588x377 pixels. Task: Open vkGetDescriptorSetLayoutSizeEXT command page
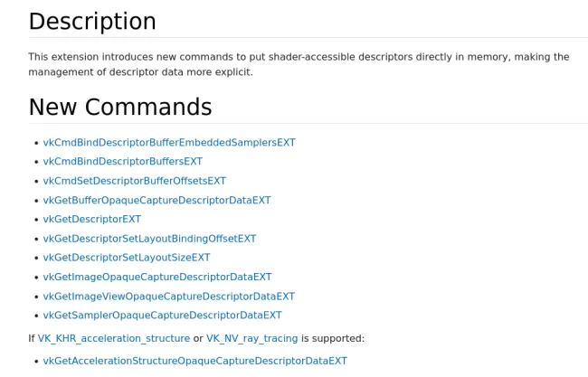coord(126,258)
